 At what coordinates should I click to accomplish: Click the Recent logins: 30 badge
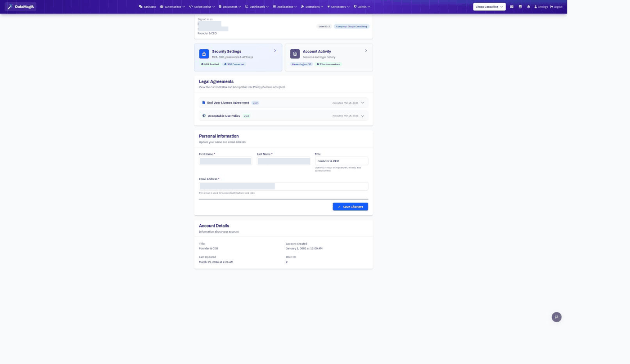coord(301,64)
